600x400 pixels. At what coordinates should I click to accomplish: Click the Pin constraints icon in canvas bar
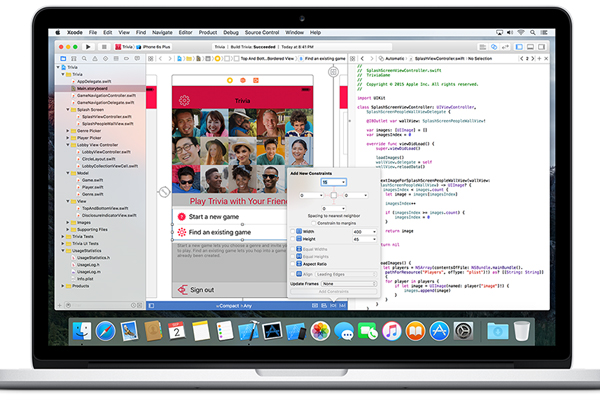click(333, 305)
